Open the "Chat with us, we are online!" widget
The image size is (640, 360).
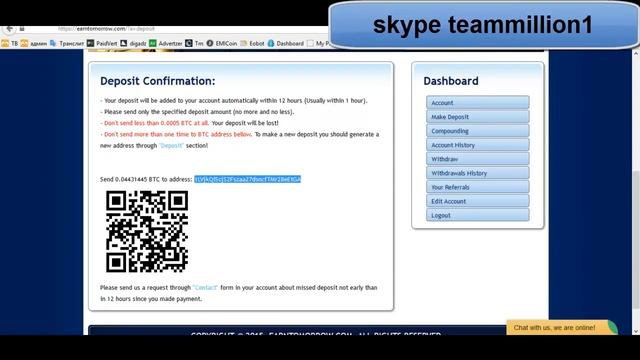point(562,328)
